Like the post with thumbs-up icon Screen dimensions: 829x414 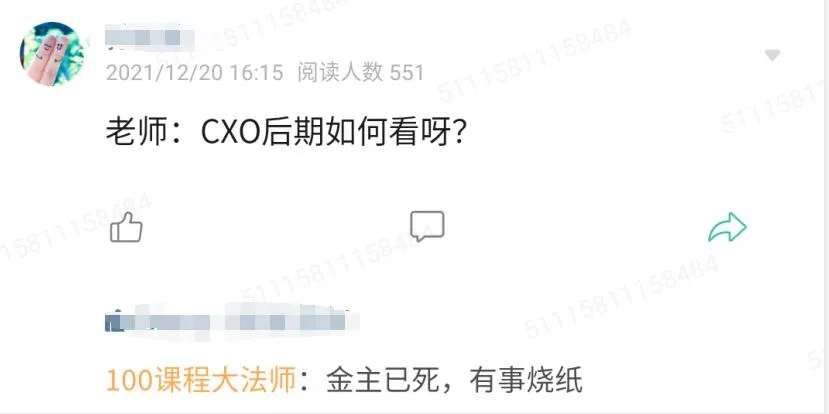point(126,227)
